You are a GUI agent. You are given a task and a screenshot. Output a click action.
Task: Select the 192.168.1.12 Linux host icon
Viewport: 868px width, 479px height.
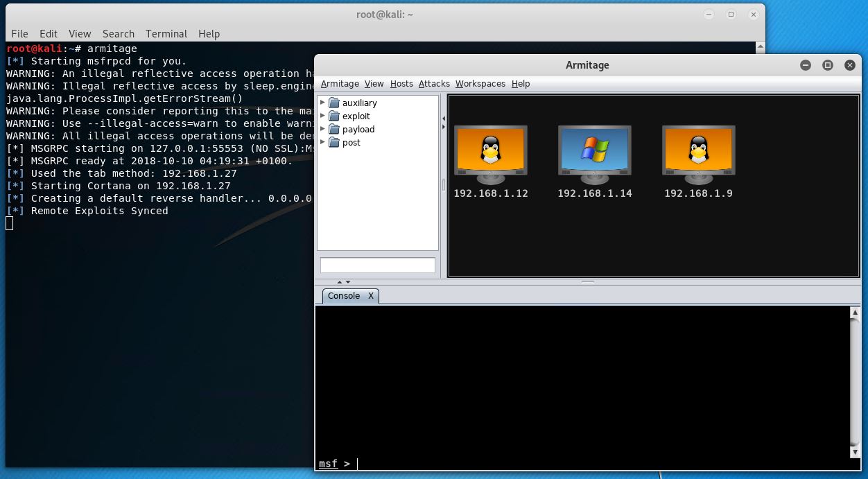491,155
